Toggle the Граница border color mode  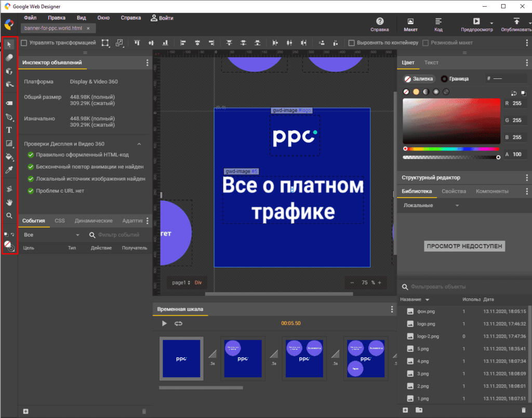coord(455,79)
